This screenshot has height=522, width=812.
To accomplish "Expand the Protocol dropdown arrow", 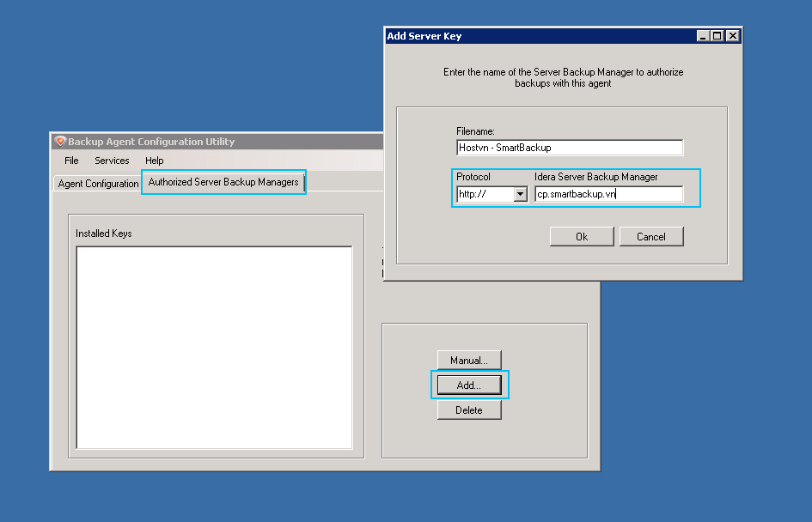I will 521,194.
